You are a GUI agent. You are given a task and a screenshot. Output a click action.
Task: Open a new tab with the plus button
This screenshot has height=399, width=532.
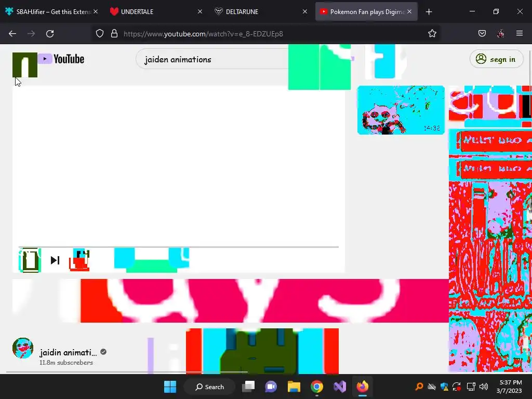point(429,12)
